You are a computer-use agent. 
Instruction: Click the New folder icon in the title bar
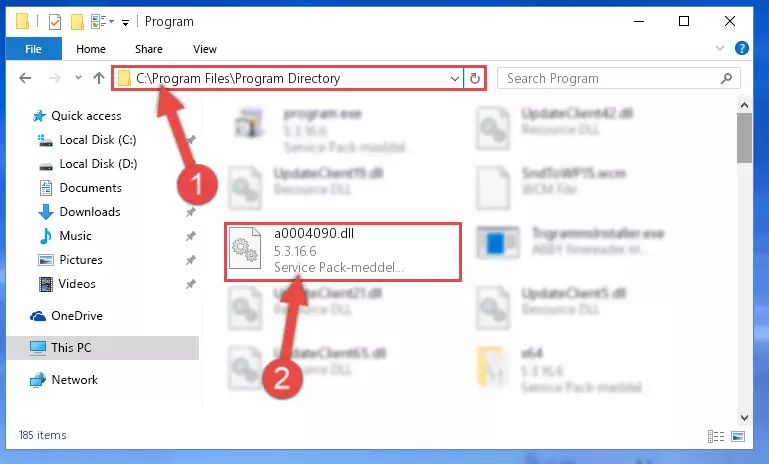point(77,22)
